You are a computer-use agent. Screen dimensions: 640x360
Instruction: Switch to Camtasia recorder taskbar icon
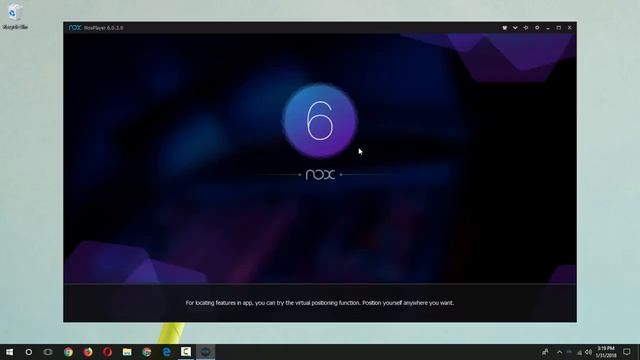(186, 352)
